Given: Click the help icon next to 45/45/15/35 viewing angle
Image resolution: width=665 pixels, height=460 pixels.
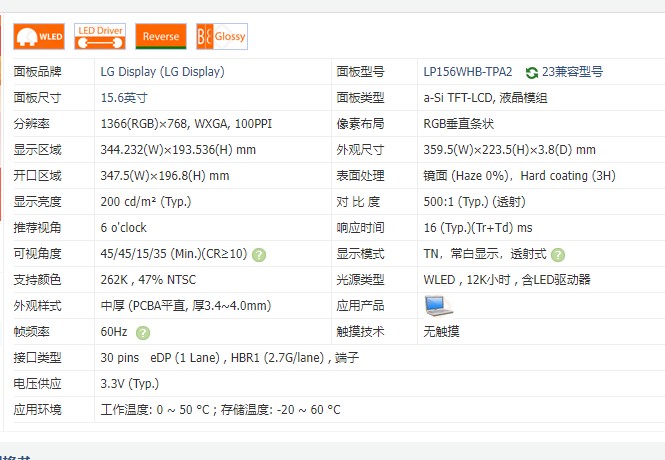Looking at the screenshot, I should click(259, 255).
